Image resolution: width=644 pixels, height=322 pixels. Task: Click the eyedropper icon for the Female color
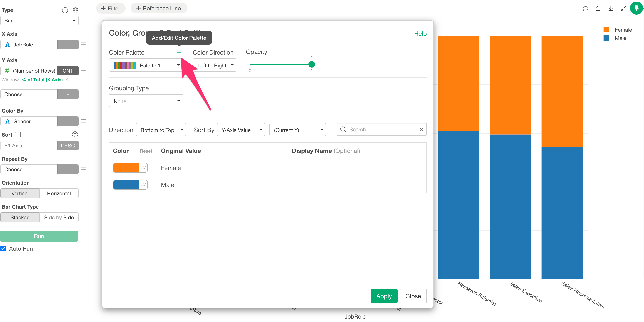tap(143, 168)
